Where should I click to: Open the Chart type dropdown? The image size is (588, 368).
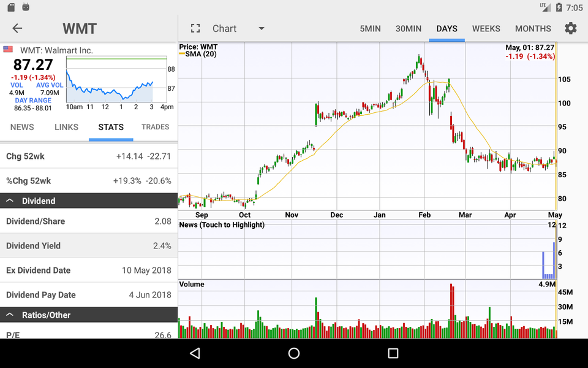pos(262,28)
